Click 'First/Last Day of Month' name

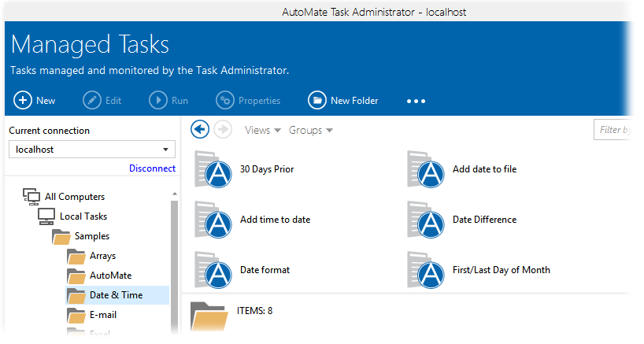click(502, 270)
